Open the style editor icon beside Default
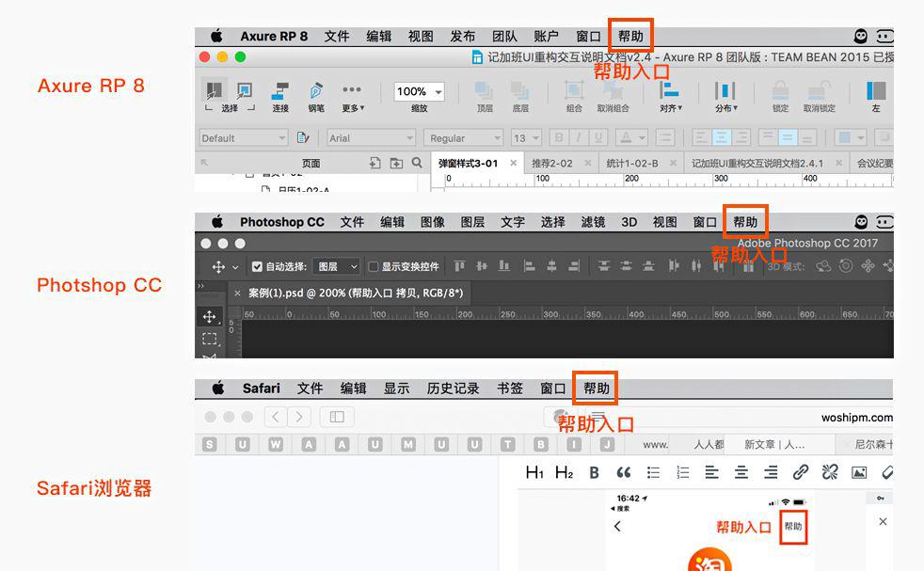The image size is (924, 571). pyautogui.click(x=303, y=138)
